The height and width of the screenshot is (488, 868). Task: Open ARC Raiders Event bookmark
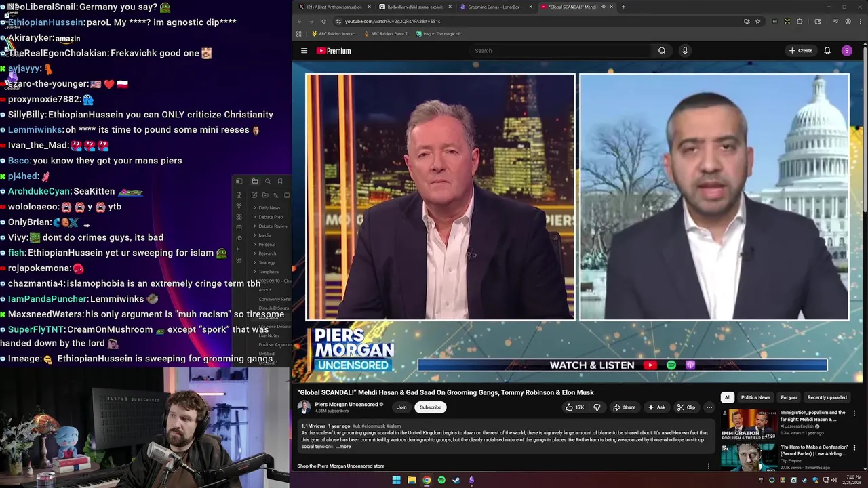click(386, 34)
